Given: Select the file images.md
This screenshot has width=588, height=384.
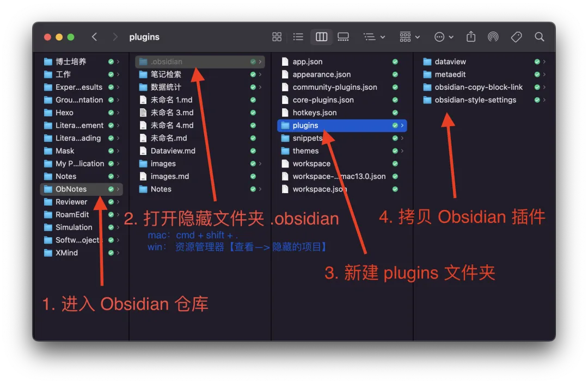Looking at the screenshot, I should coord(200,176).
